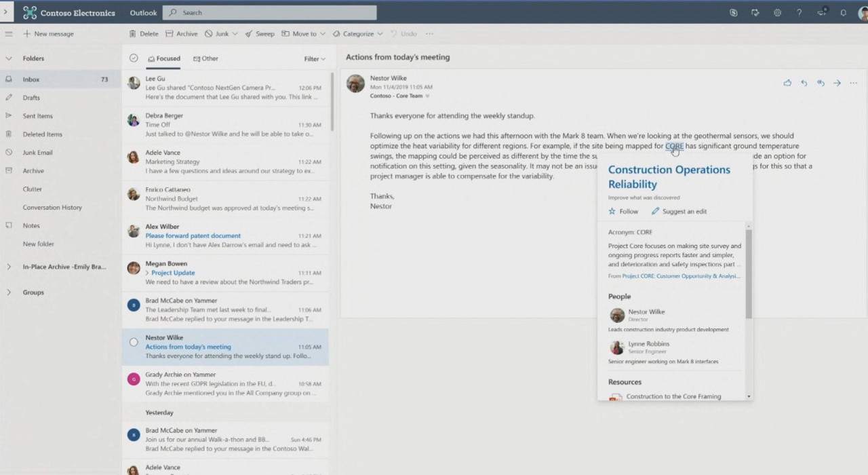Expand recipients chevron next to Contoso - Core Team

tap(427, 96)
